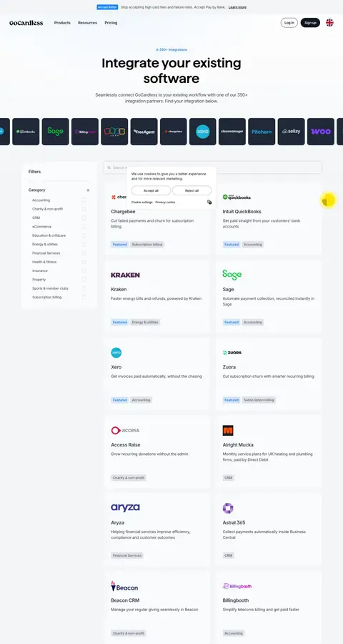343x644 pixels.
Task: Open the Chargebee tile in the carousel
Action: pos(173,132)
